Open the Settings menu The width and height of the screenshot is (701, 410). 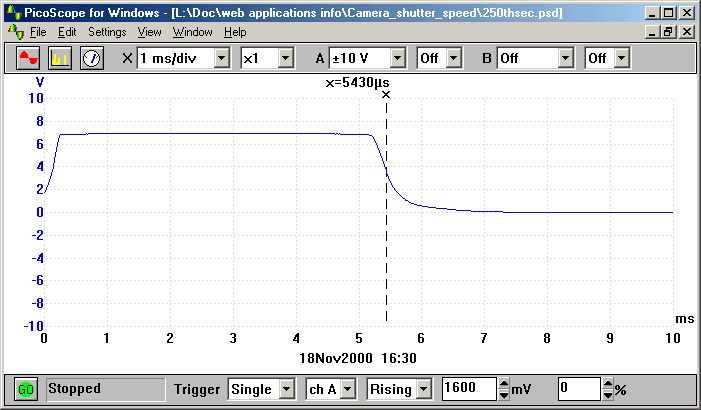click(x=107, y=32)
